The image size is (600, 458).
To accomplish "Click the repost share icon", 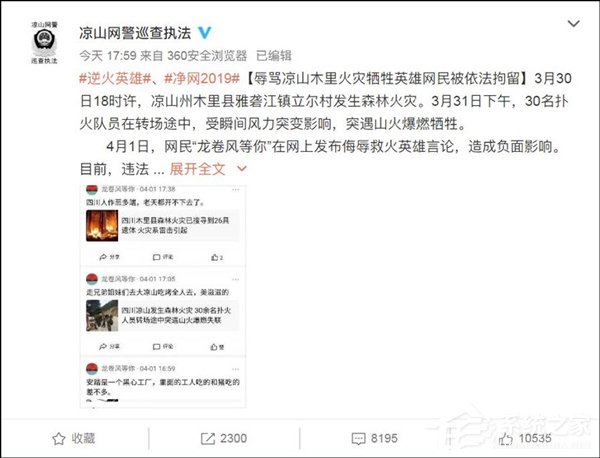I will click(208, 438).
